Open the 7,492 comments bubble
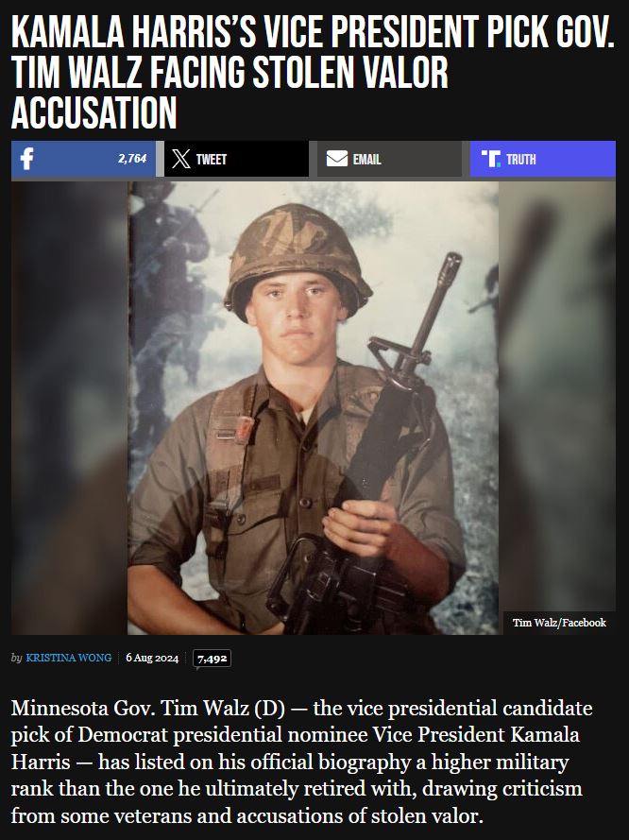This screenshot has width=629, height=840. 212,659
